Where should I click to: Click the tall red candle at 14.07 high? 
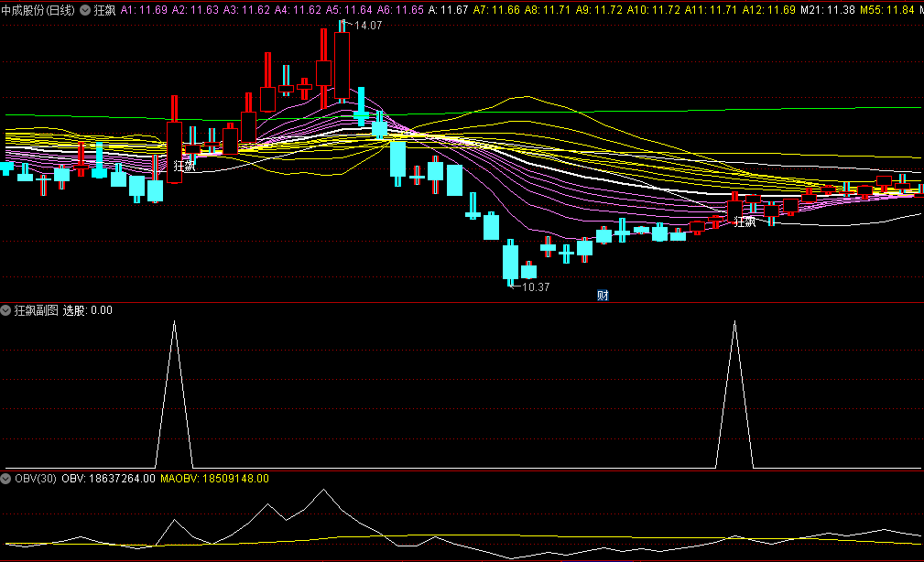pos(342,65)
